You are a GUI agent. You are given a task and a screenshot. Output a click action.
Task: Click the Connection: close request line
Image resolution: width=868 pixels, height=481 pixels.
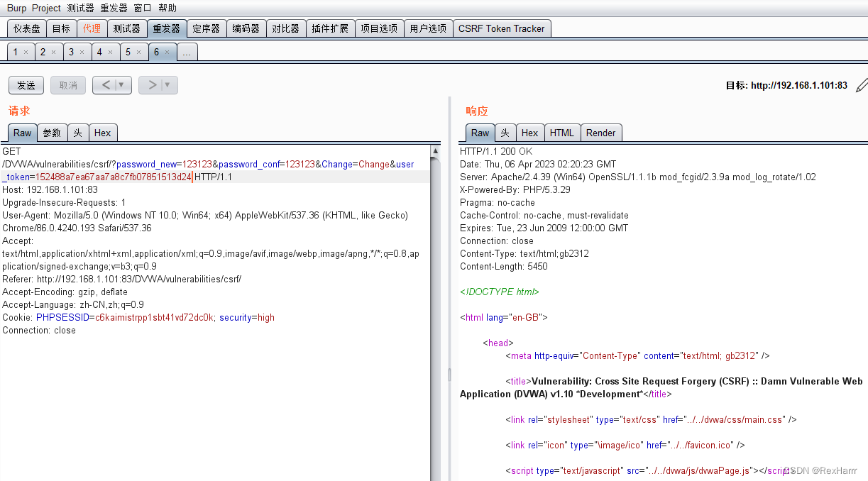[39, 330]
